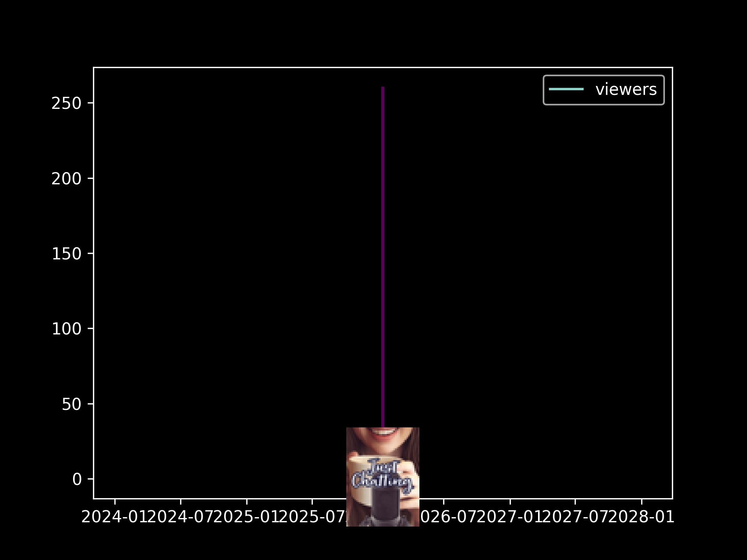Click the 0 y-axis tick label
Image resolution: width=747 pixels, height=560 pixels.
click(x=77, y=480)
